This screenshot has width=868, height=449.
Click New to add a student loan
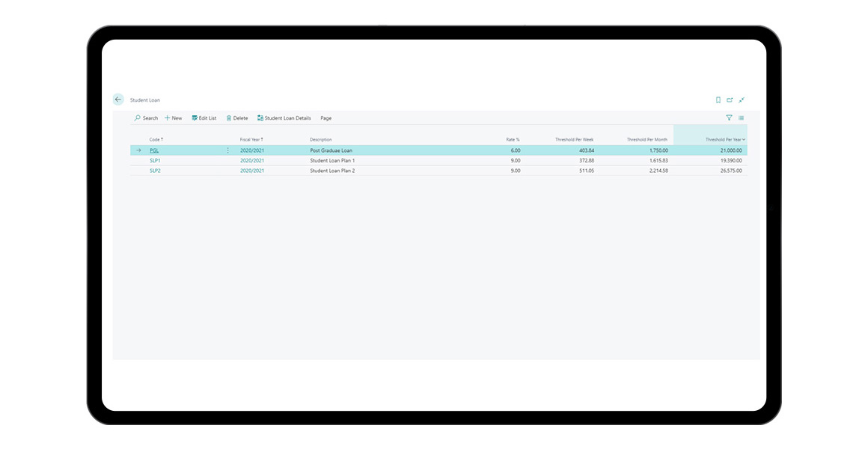pyautogui.click(x=173, y=118)
